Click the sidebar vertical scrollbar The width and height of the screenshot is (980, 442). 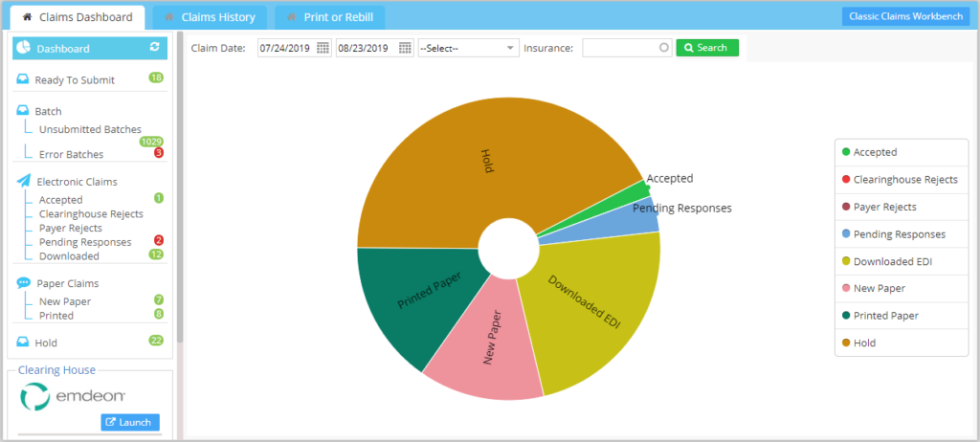pos(180,188)
